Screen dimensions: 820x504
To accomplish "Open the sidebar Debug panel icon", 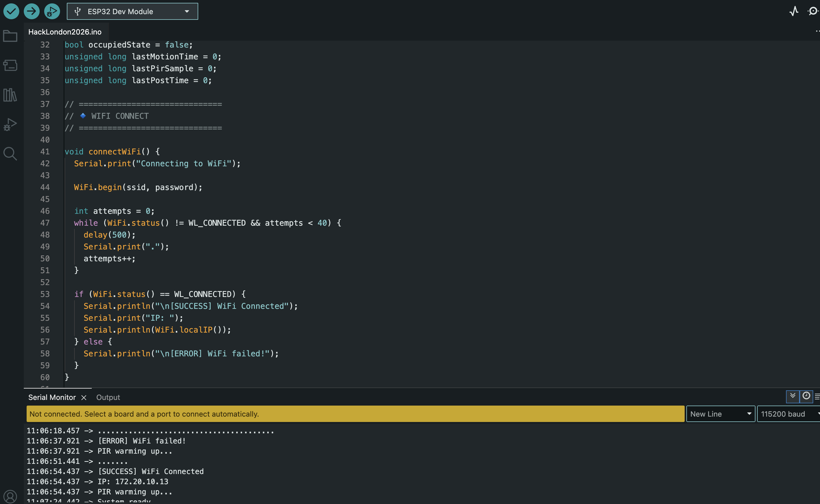I will (10, 124).
